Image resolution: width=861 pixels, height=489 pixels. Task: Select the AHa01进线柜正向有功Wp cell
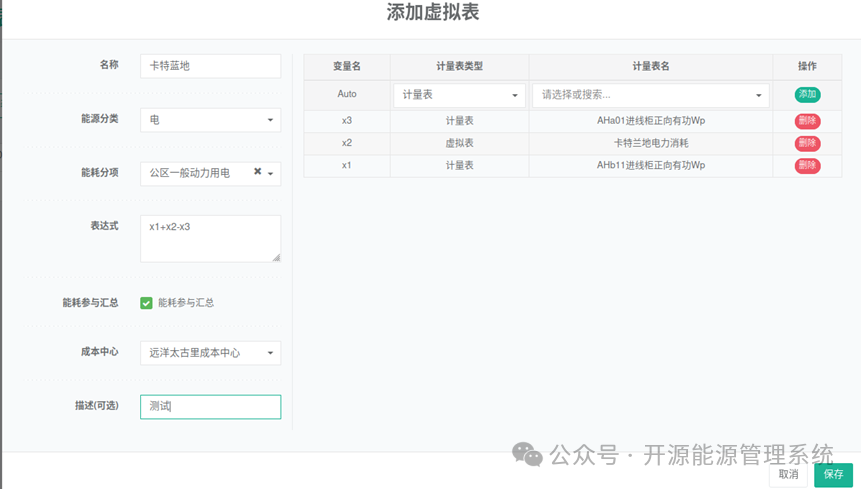pyautogui.click(x=651, y=121)
